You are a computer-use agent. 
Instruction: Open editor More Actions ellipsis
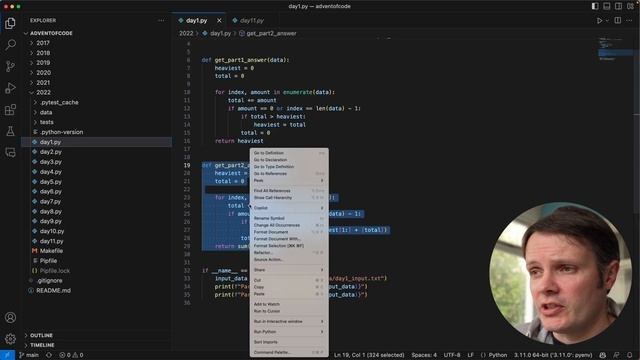629,20
